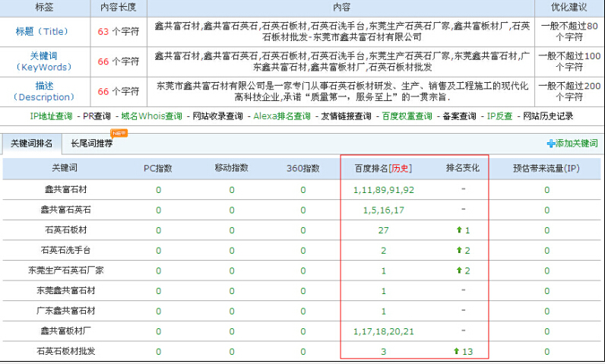605x364 pixels.
Task: Open the PR查询 link
Action: pos(97,116)
